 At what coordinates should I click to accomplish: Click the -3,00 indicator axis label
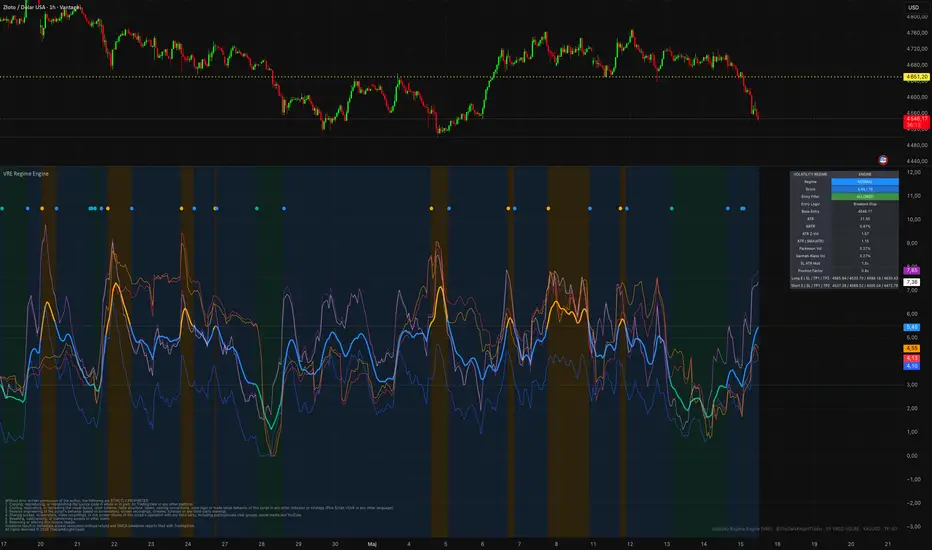[x=912, y=527]
